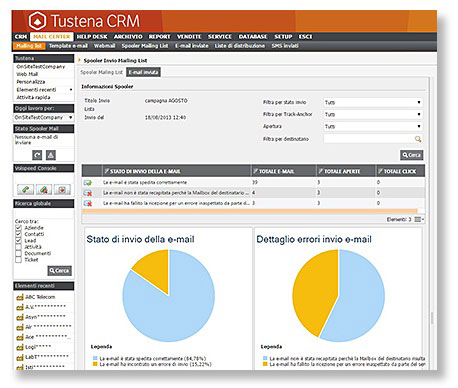
Task: Click the Tustena CRM logo icon
Action: 37,21
